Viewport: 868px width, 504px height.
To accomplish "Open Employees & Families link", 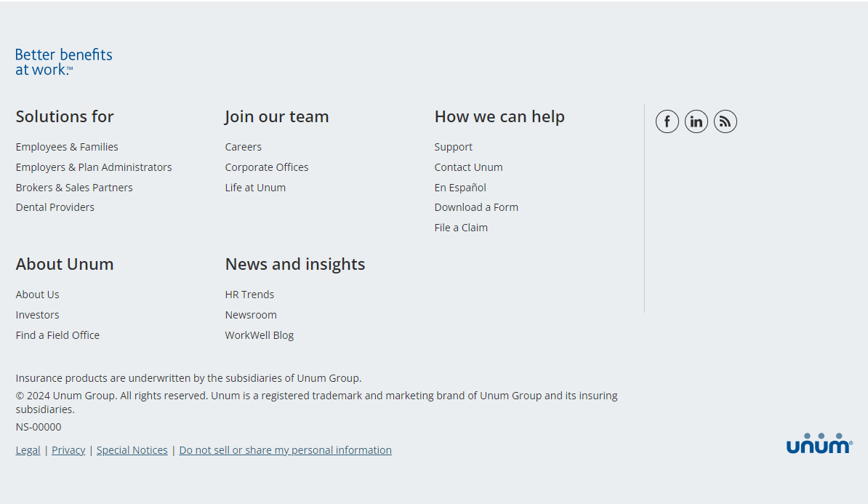I will point(67,147).
